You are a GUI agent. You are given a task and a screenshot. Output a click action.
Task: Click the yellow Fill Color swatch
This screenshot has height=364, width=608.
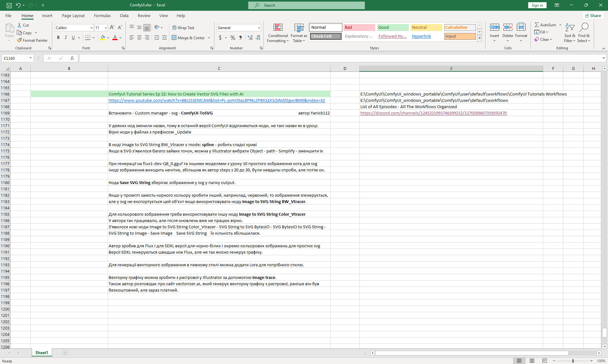tap(103, 38)
